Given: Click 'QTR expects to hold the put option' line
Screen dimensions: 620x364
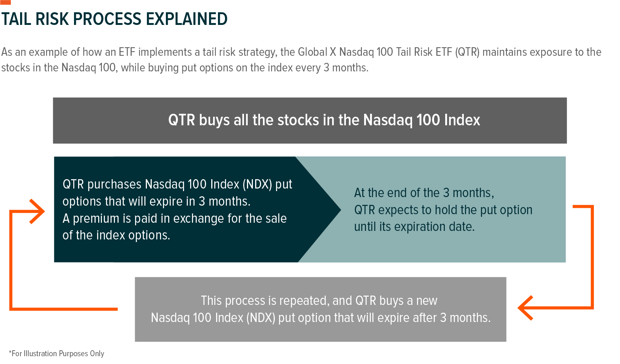Looking at the screenshot, I should (443, 210).
